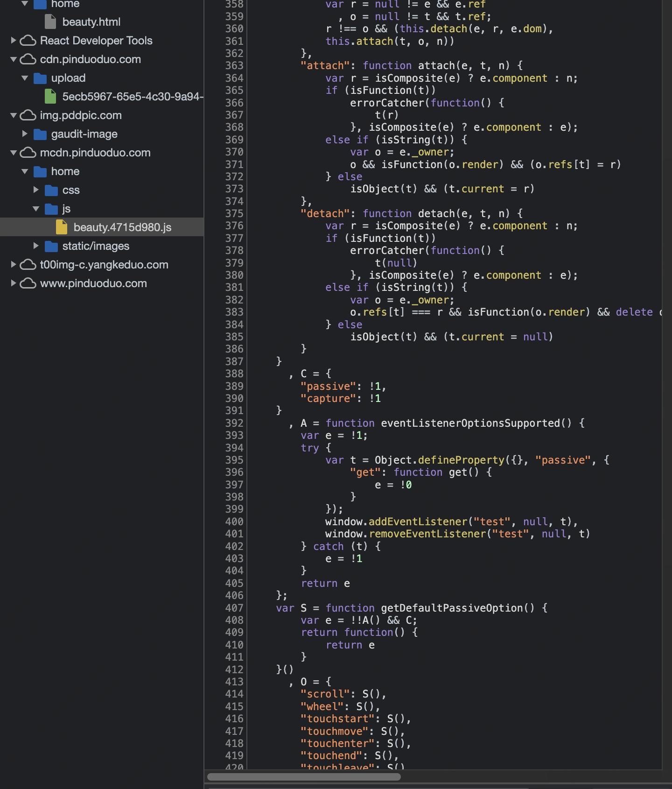This screenshot has height=789, width=672.
Task: Expand the css folder arrow
Action: (x=36, y=190)
